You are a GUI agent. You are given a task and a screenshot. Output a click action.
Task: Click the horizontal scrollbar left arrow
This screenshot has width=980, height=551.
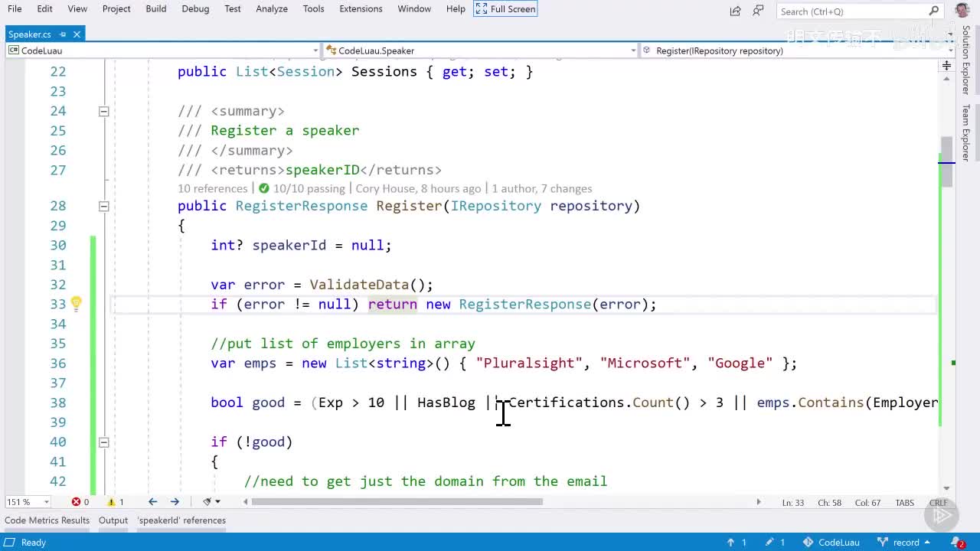pos(245,502)
